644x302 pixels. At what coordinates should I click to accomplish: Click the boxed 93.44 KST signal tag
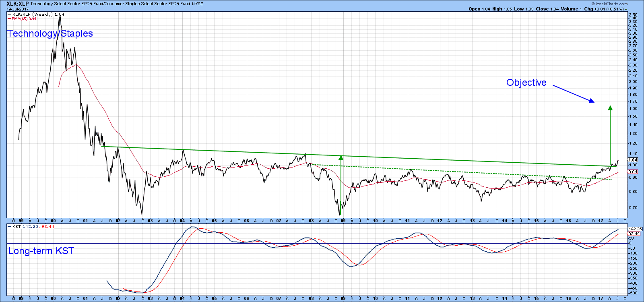click(x=634, y=234)
